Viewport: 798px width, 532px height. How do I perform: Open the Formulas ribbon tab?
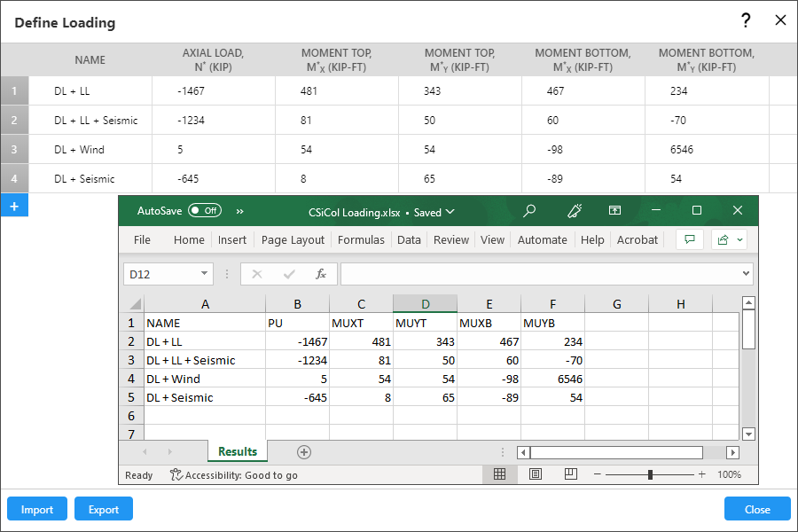[x=361, y=239]
